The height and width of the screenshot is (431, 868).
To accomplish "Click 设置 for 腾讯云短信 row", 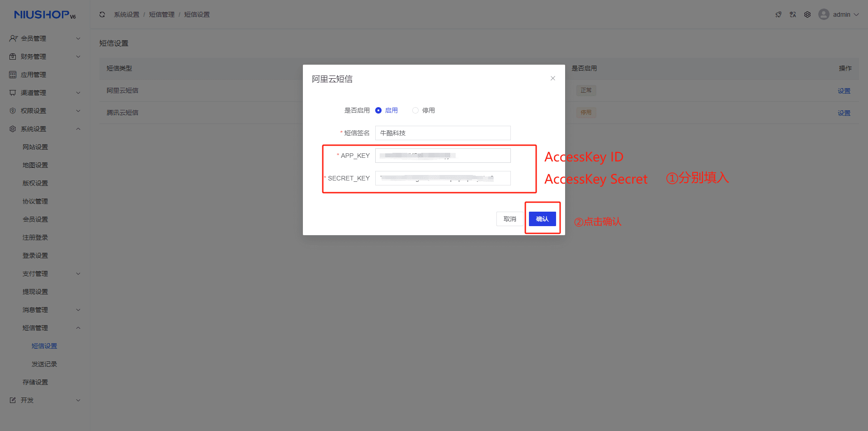I will click(844, 113).
